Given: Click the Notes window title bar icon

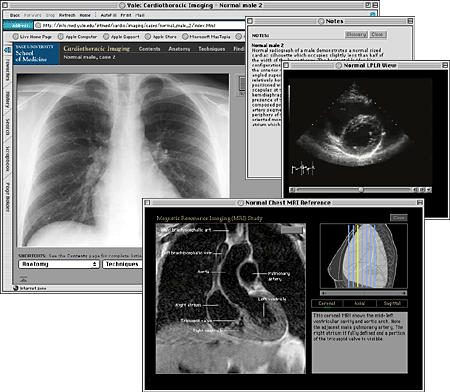Looking at the screenshot, I should (321, 21).
